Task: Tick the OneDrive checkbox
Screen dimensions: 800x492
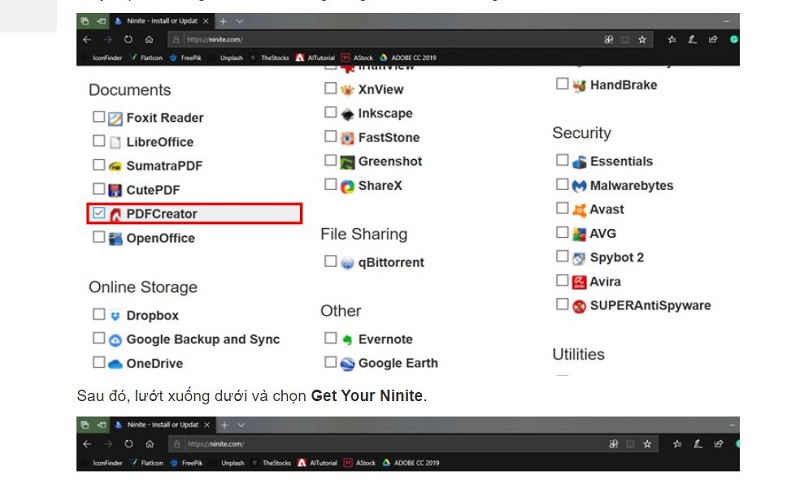Action: tap(98, 362)
